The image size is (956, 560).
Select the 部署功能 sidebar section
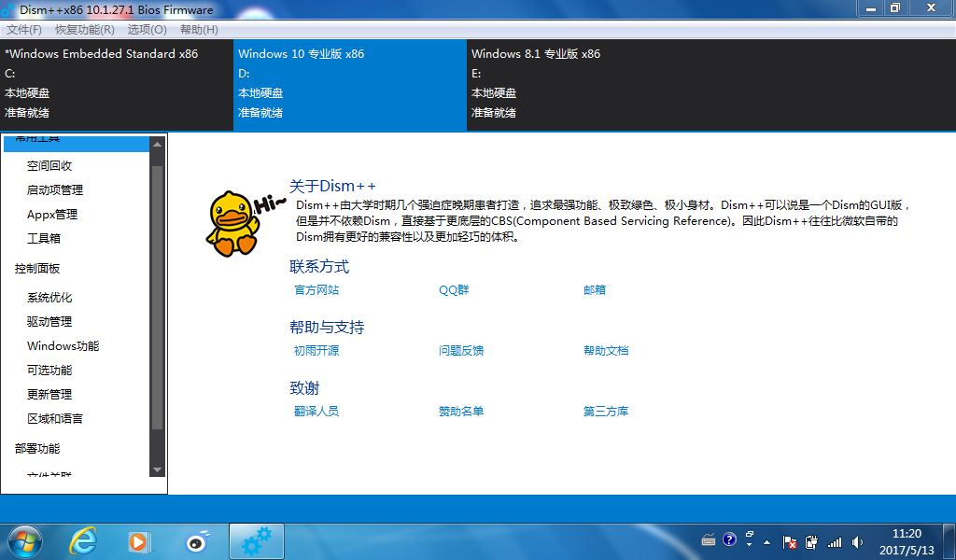tap(37, 449)
